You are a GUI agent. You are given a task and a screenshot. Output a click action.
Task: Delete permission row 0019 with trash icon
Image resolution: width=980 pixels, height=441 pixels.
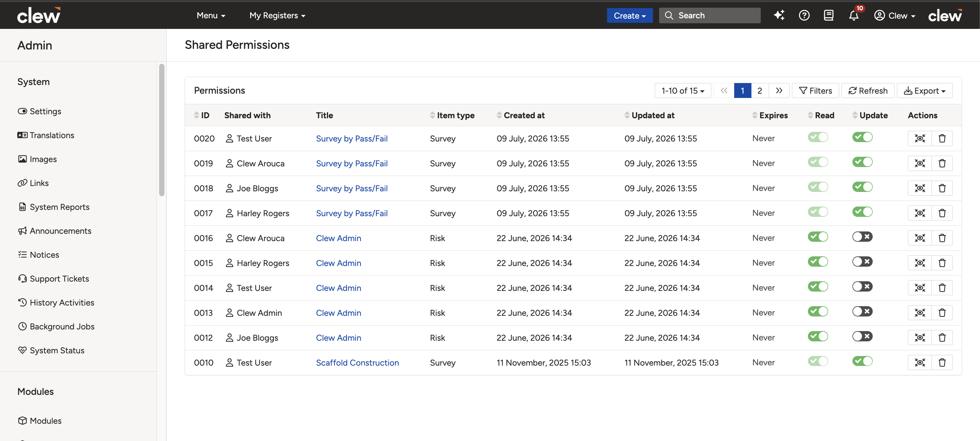pos(942,163)
